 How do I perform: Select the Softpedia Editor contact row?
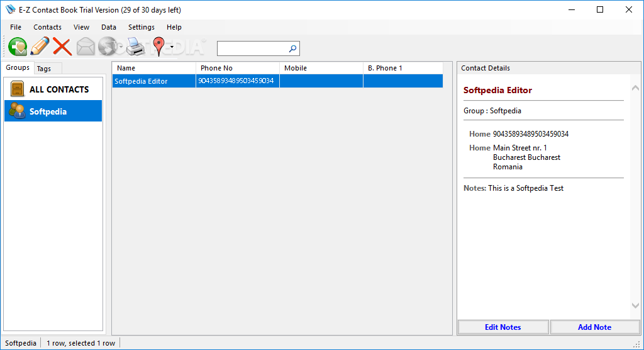click(277, 81)
